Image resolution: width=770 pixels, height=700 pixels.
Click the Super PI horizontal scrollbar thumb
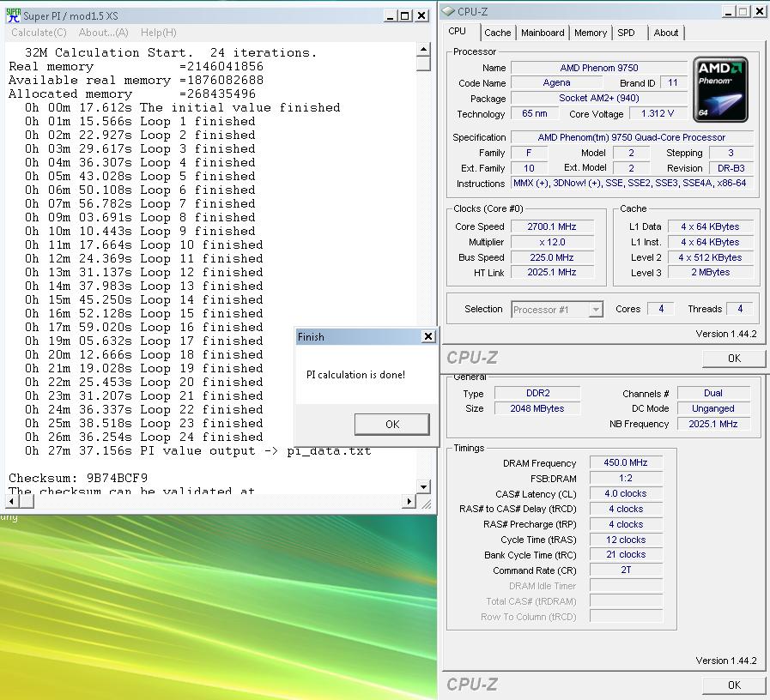[x=27, y=501]
